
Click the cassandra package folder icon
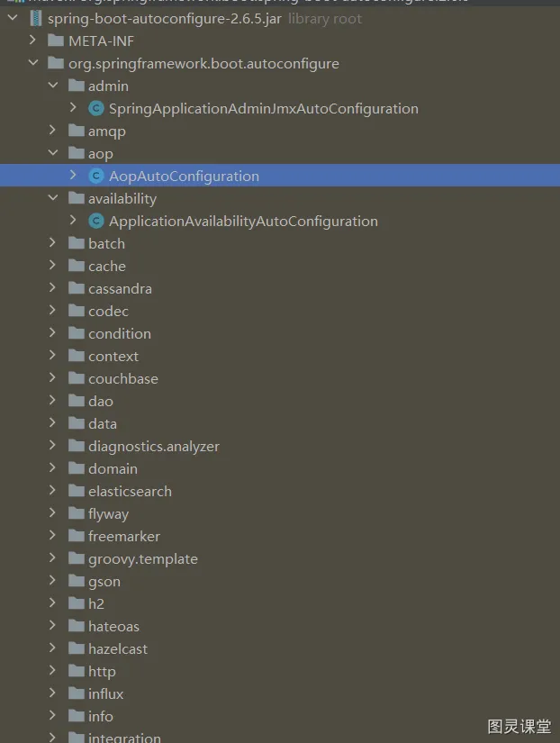pyautogui.click(x=76, y=288)
